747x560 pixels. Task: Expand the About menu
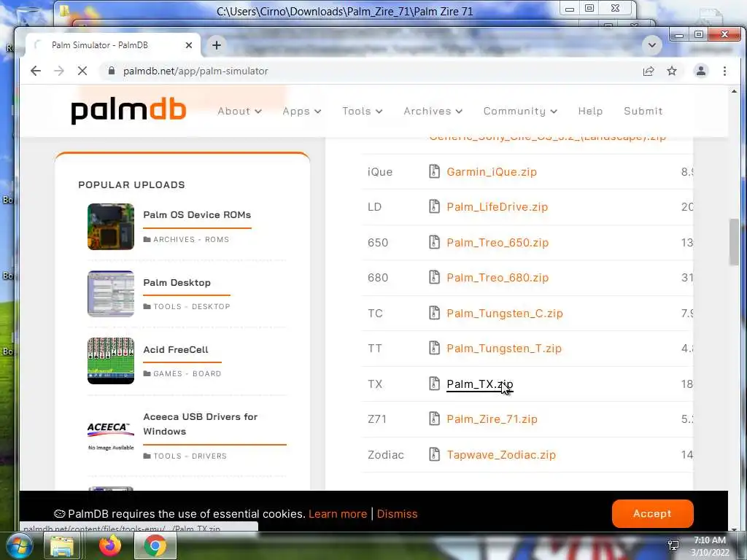click(239, 112)
